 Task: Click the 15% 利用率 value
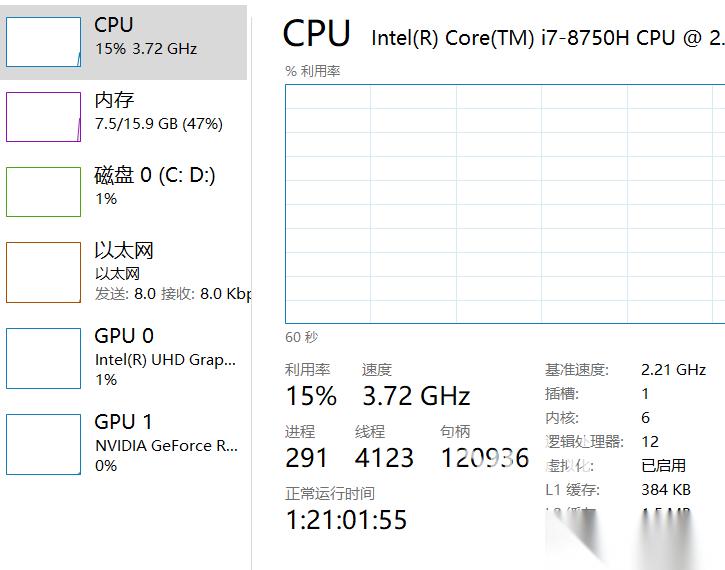[x=311, y=396]
